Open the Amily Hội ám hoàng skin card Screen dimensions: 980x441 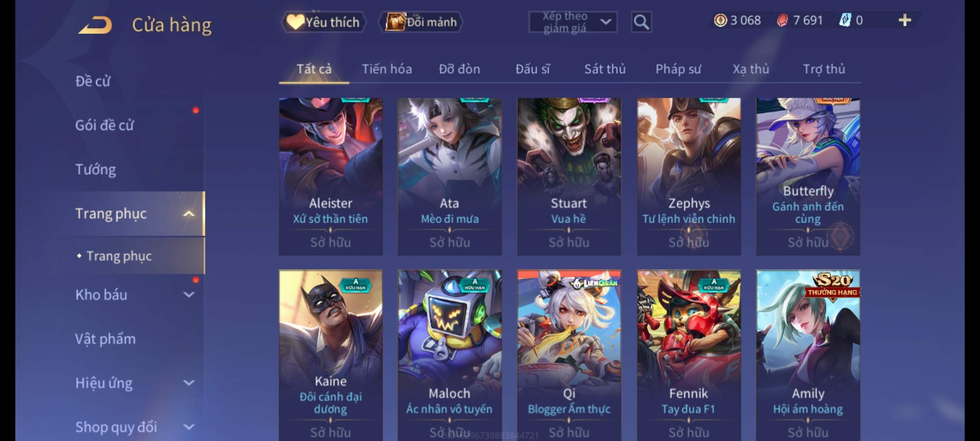pyautogui.click(x=808, y=355)
